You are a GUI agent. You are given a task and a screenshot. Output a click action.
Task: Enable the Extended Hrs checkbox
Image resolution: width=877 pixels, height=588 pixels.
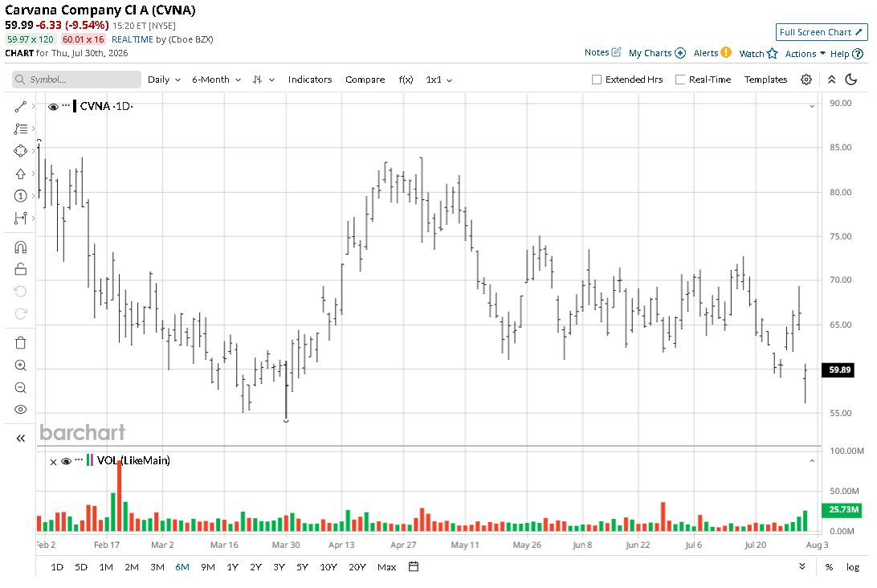click(x=597, y=80)
